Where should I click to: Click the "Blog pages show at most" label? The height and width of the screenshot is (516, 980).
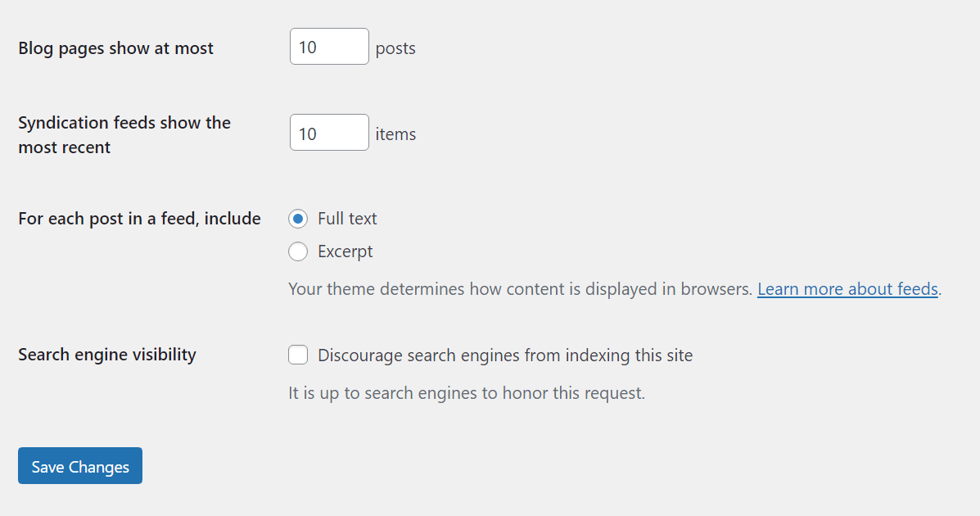point(115,48)
